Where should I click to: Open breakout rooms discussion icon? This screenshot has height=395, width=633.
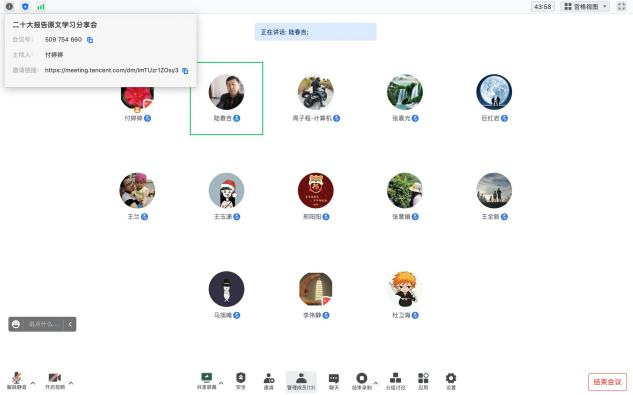pyautogui.click(x=395, y=380)
